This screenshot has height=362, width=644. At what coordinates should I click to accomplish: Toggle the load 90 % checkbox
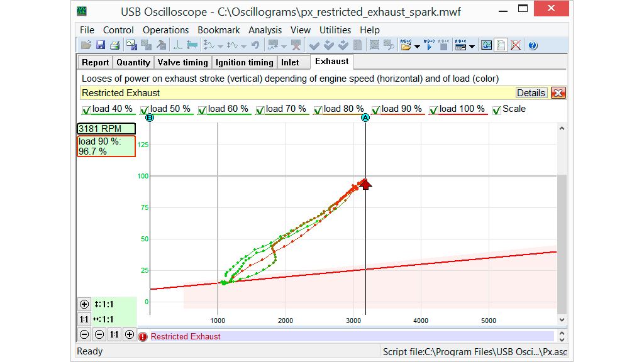(376, 110)
